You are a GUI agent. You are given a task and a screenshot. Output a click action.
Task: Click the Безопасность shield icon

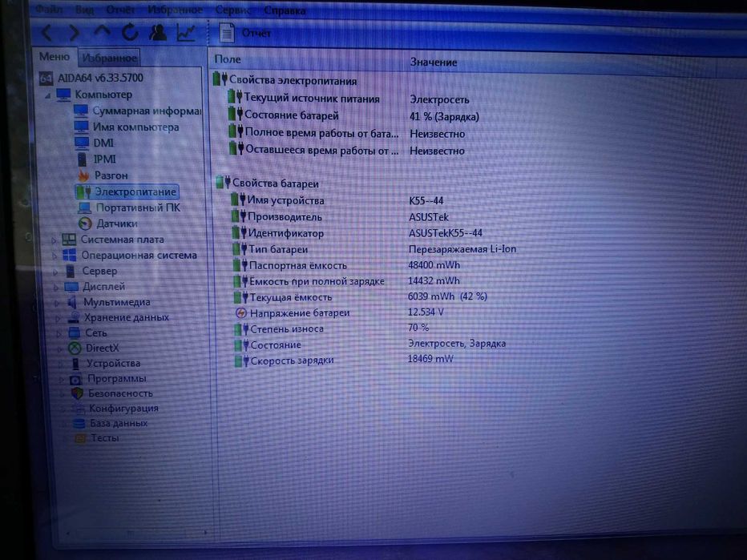click(77, 393)
